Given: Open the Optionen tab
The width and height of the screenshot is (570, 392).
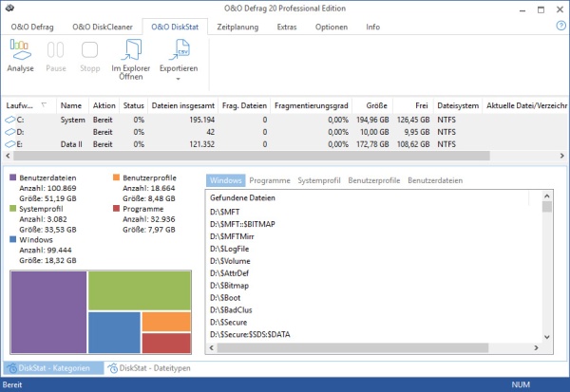Looking at the screenshot, I should [x=332, y=27].
